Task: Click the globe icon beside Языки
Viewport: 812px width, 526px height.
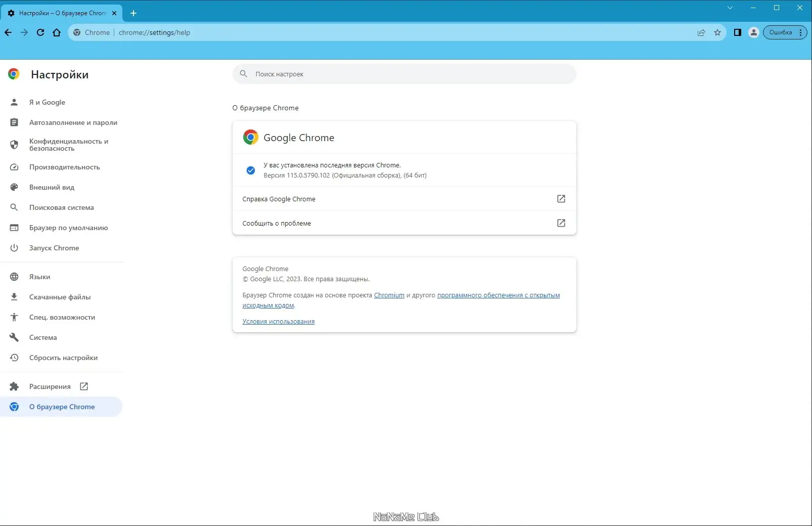Action: [x=14, y=277]
